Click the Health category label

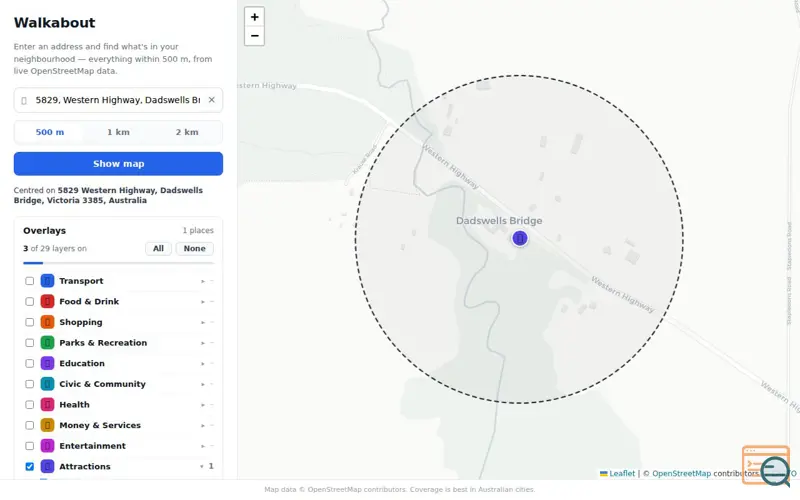click(74, 405)
